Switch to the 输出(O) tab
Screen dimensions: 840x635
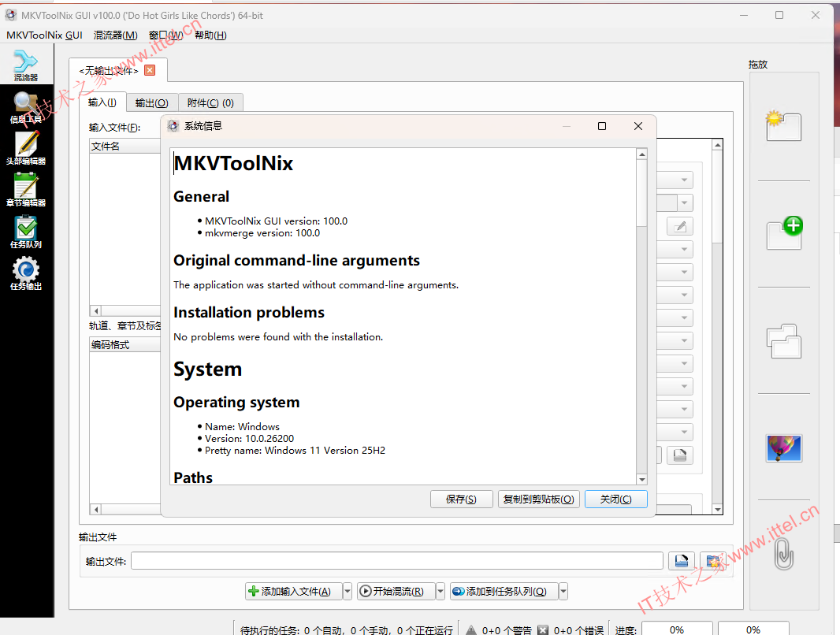pos(151,102)
